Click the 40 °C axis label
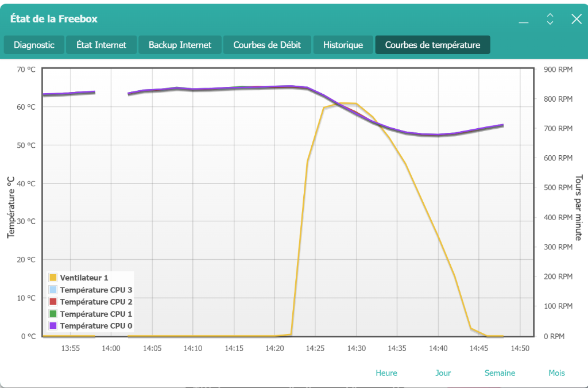Viewport: 588px width, 388px height. point(26,183)
